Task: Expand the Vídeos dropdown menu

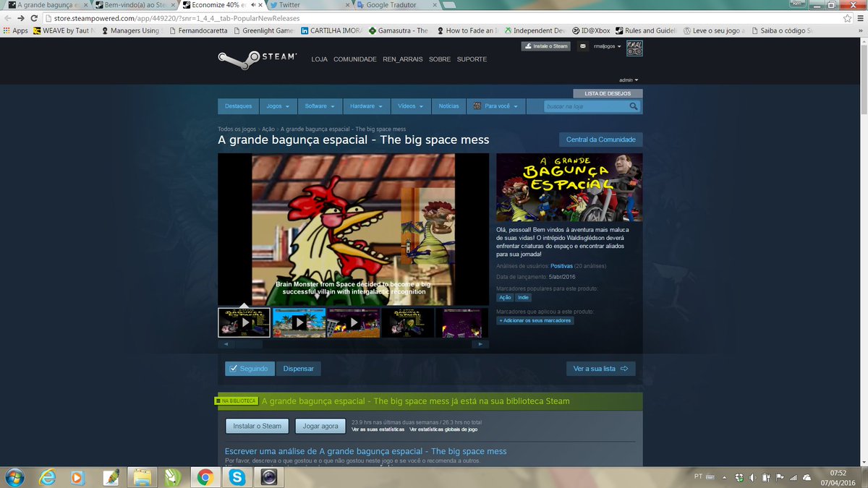Action: pos(412,106)
